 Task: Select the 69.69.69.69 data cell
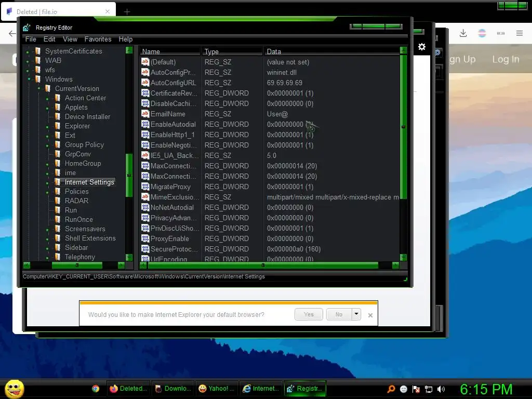point(284,83)
